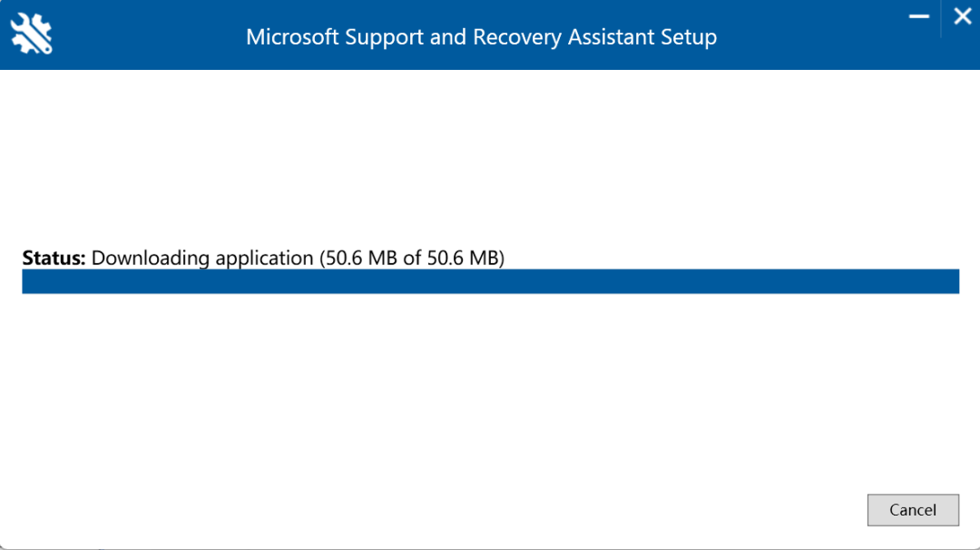Click the (50.6 MB of 50.6 MB) size text

click(x=411, y=258)
